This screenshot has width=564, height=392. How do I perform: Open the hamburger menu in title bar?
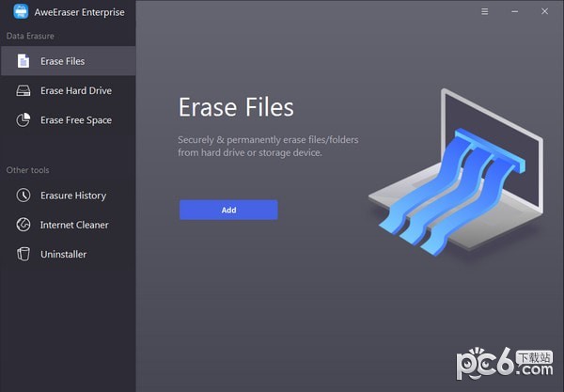click(484, 11)
